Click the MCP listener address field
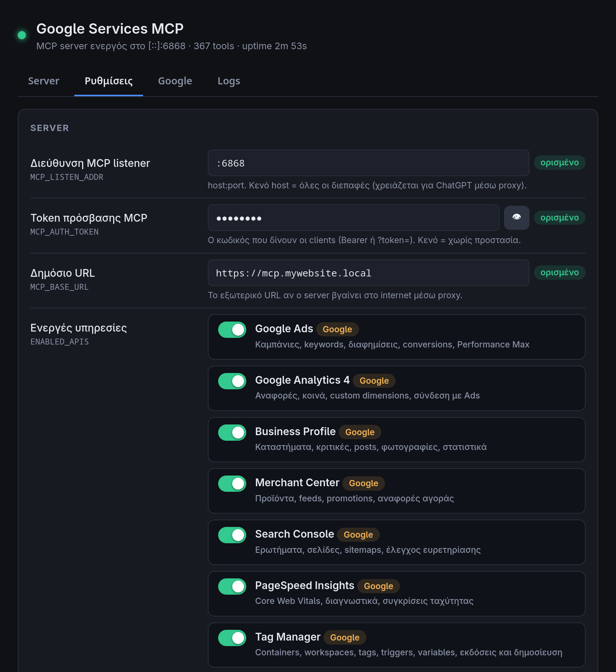The image size is (616, 672). (x=368, y=163)
